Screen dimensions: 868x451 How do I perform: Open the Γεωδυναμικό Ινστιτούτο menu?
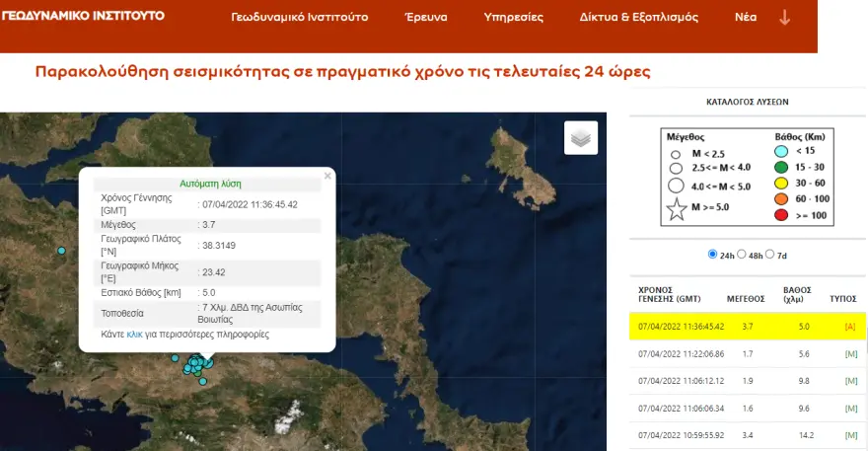coord(299,18)
